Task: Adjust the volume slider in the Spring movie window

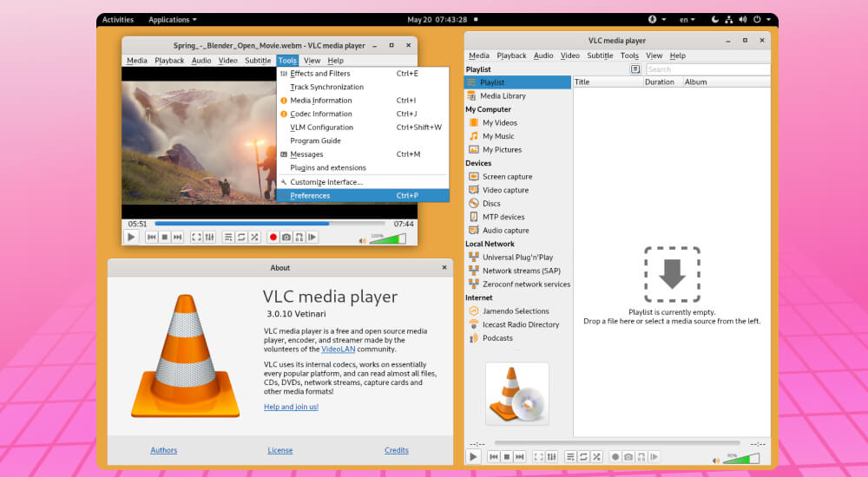Action: 387,239
